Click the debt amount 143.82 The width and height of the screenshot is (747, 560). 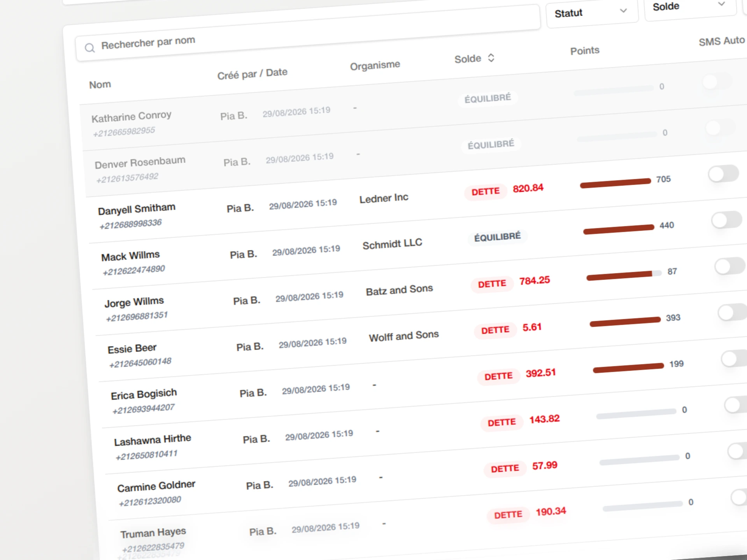[544, 420]
